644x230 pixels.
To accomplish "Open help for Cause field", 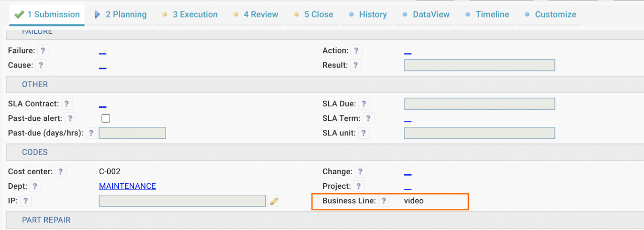I will pyautogui.click(x=41, y=65).
